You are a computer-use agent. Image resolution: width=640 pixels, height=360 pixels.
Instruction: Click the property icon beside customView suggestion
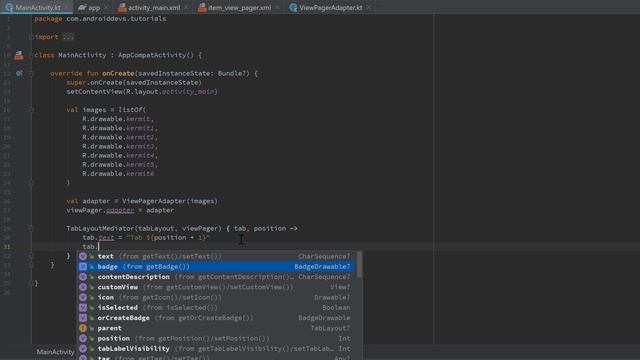[x=83, y=287]
